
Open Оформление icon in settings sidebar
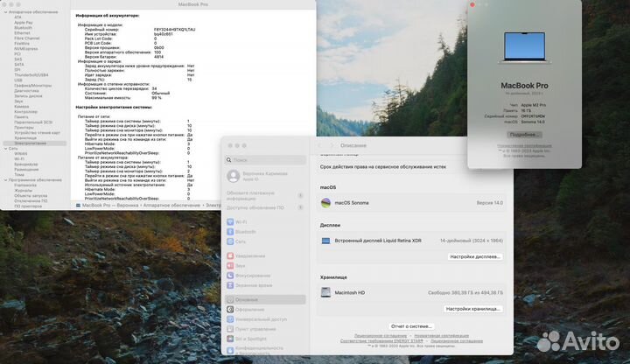tap(230, 310)
